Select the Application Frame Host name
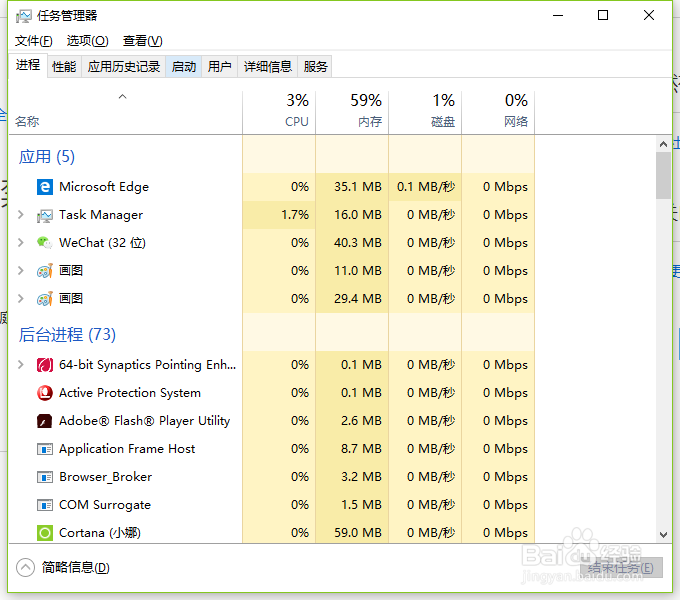The height and width of the screenshot is (600, 680). (x=127, y=449)
